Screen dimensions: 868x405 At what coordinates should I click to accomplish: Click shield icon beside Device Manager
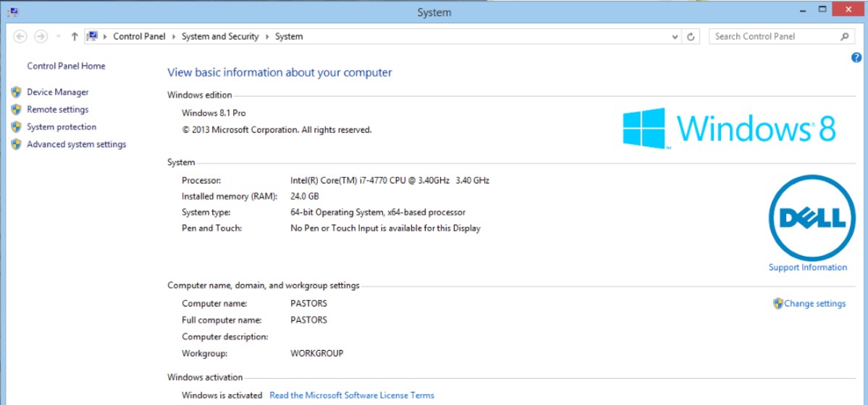click(16, 93)
